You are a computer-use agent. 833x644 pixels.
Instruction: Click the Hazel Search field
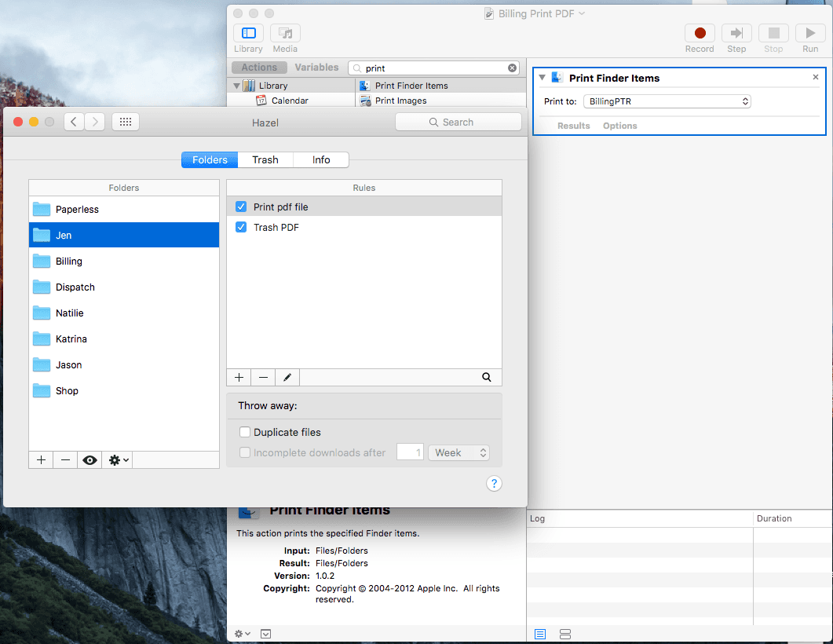(459, 122)
